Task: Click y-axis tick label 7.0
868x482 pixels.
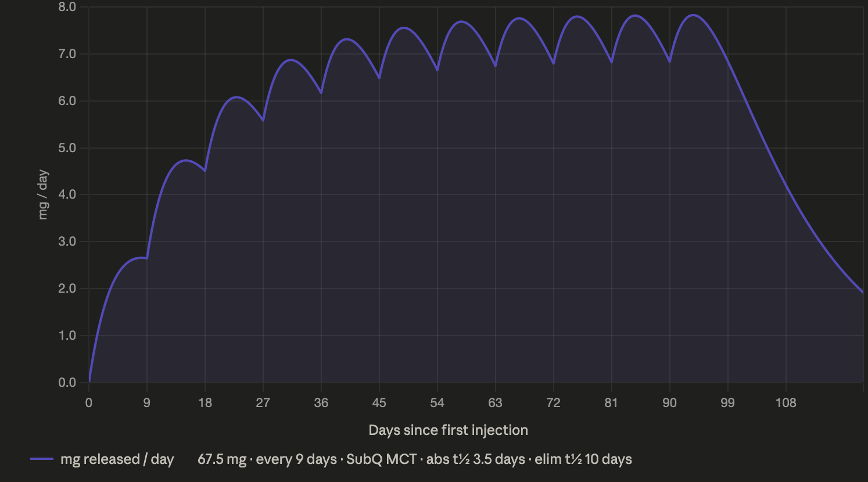Action: 67,54
